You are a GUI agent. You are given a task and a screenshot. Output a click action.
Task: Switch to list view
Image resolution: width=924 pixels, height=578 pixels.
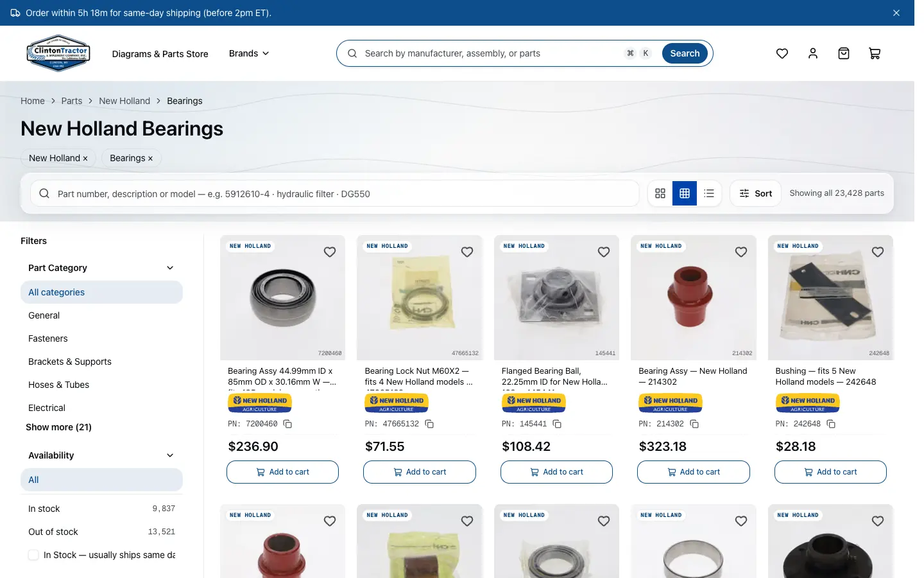click(708, 193)
